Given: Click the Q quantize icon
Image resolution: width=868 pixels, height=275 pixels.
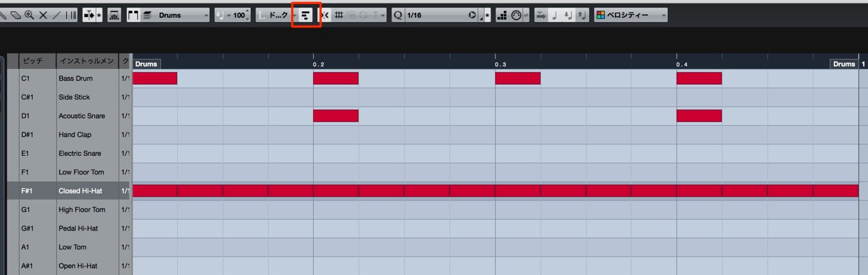Looking at the screenshot, I should [x=398, y=15].
